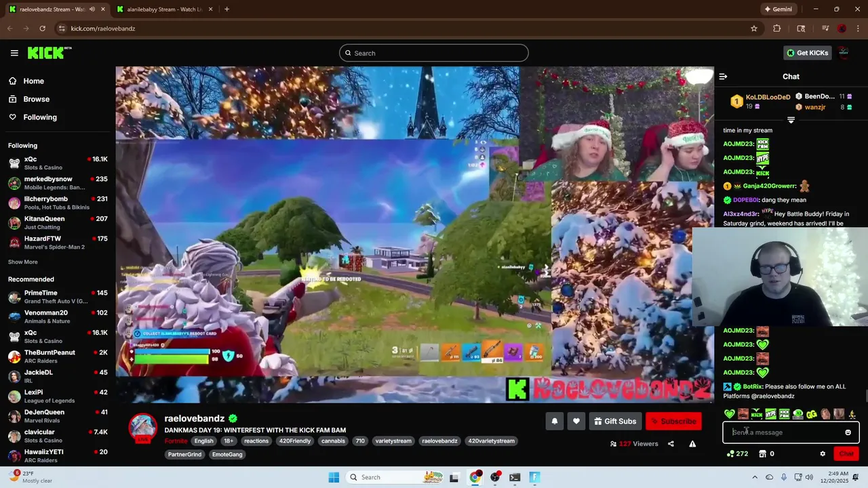Viewport: 868px width, 488px height.
Task: Click the 127 Viewers count
Action: pyautogui.click(x=634, y=444)
